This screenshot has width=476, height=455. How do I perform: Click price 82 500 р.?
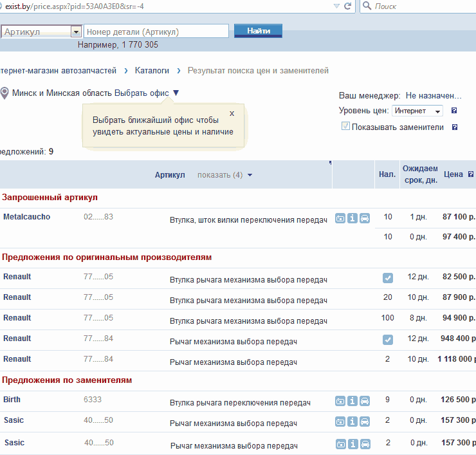(459, 277)
